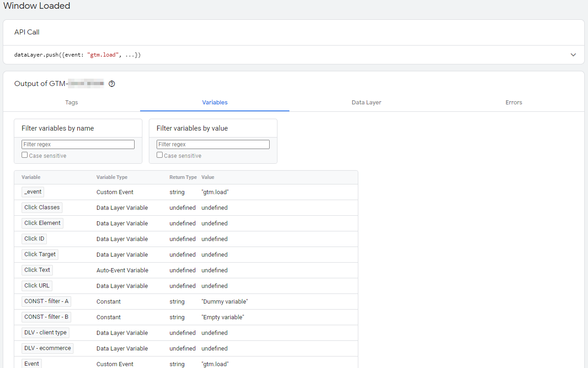588x368 pixels.
Task: Open the Click ID variable
Action: point(34,239)
